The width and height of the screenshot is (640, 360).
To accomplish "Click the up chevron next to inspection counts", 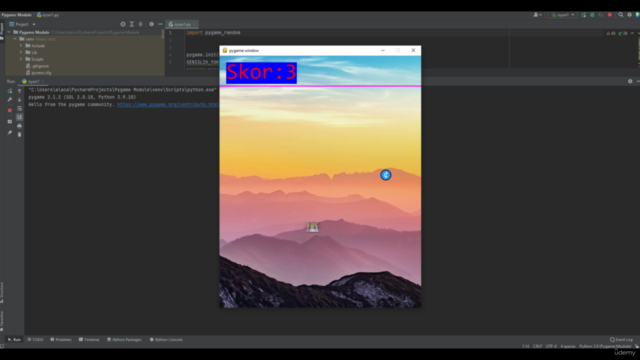I will coord(632,33).
